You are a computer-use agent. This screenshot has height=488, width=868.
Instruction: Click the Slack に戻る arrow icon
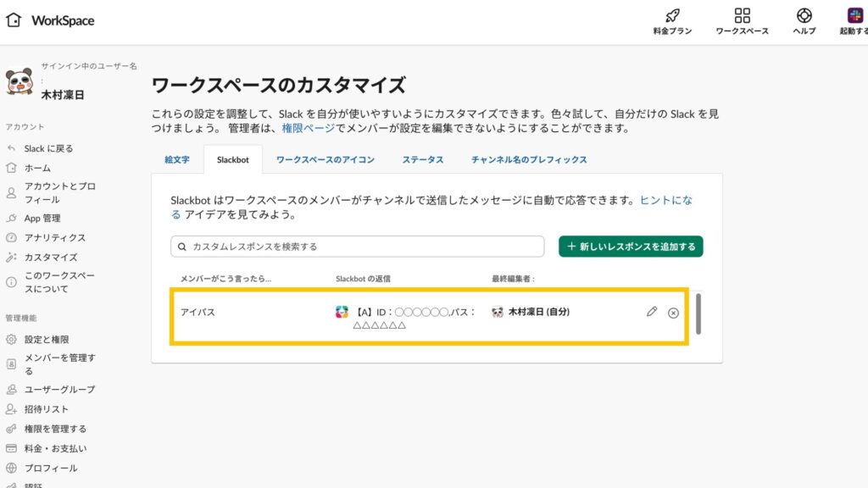pos(10,149)
